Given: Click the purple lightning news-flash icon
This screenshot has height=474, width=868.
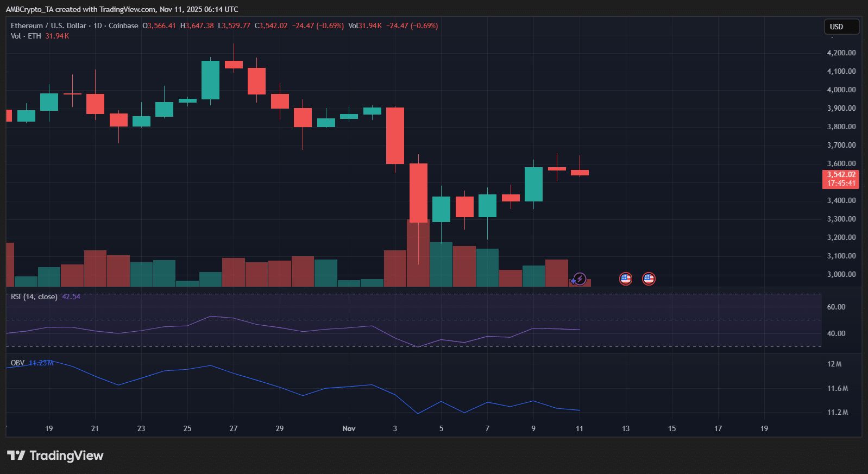Looking at the screenshot, I should coord(580,279).
